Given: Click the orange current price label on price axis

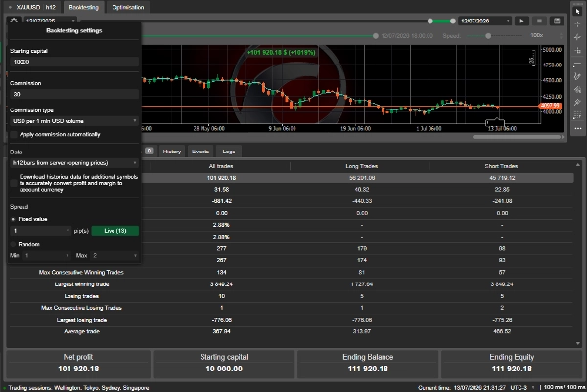Looking at the screenshot, I should [x=550, y=106].
